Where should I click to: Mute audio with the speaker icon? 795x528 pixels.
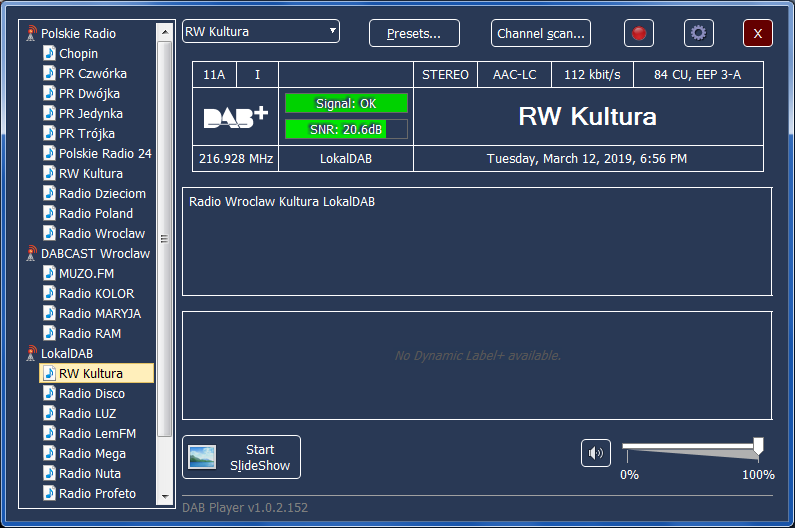[596, 453]
